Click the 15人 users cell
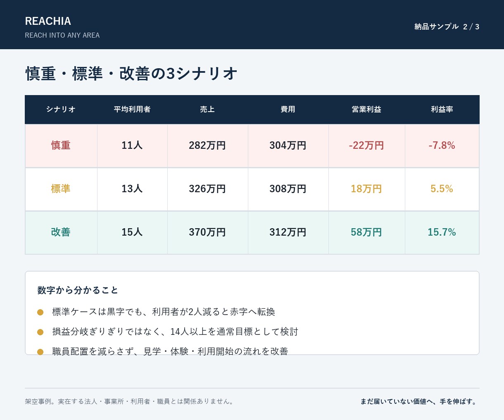The width and height of the screenshot is (504, 420). click(132, 232)
